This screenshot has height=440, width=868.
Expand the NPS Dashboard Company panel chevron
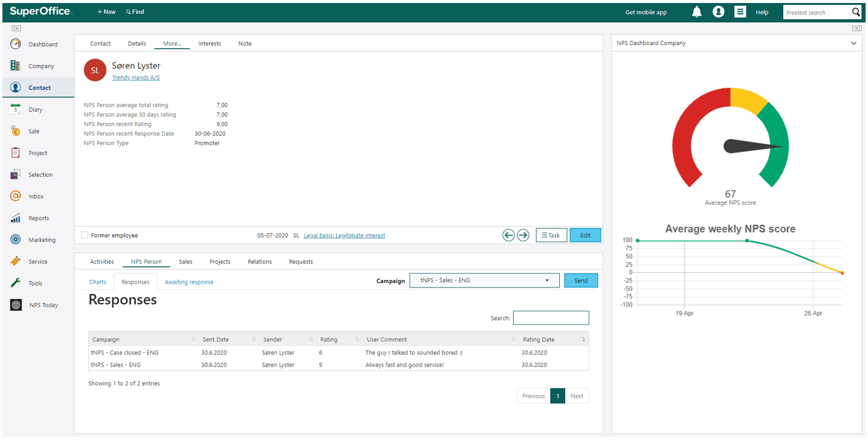tap(854, 43)
